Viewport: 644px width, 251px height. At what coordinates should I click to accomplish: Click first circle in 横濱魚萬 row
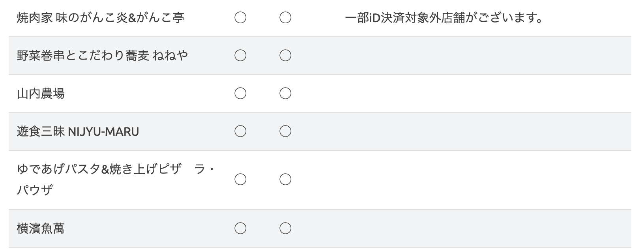tap(240, 228)
